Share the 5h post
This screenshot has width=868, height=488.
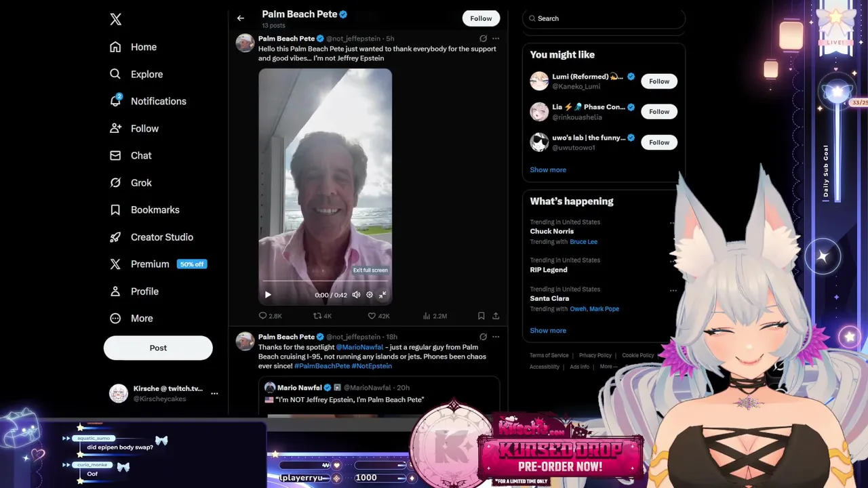(x=496, y=316)
